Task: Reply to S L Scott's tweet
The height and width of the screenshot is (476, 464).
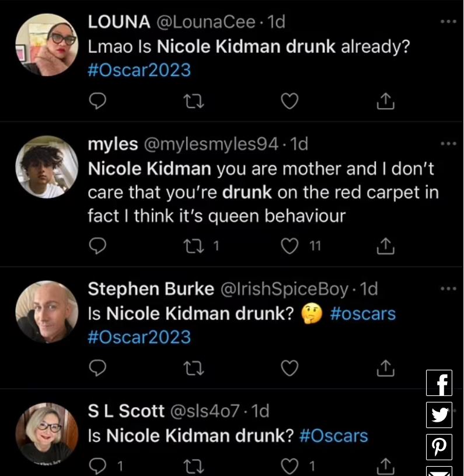Action: [98, 465]
